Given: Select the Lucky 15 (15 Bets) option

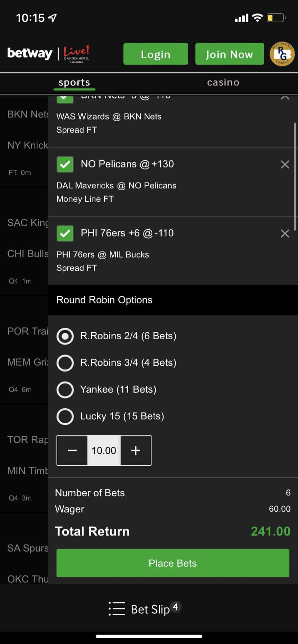Looking at the screenshot, I should [65, 416].
